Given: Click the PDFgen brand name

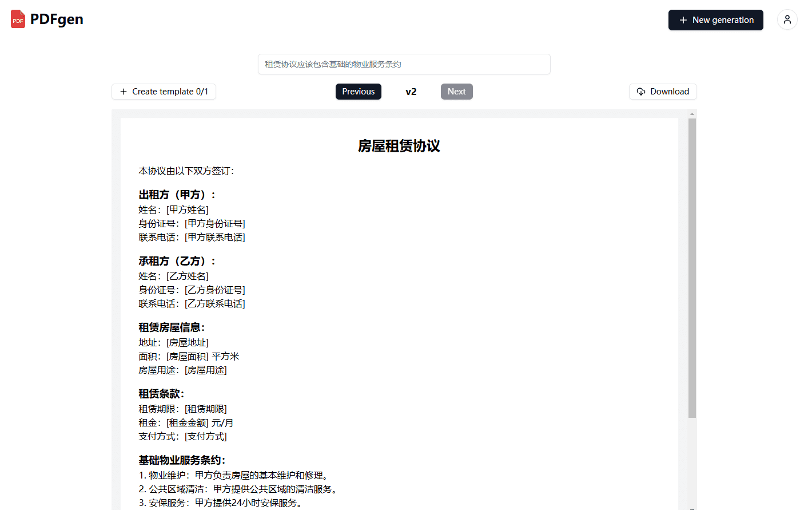Looking at the screenshot, I should (x=57, y=19).
